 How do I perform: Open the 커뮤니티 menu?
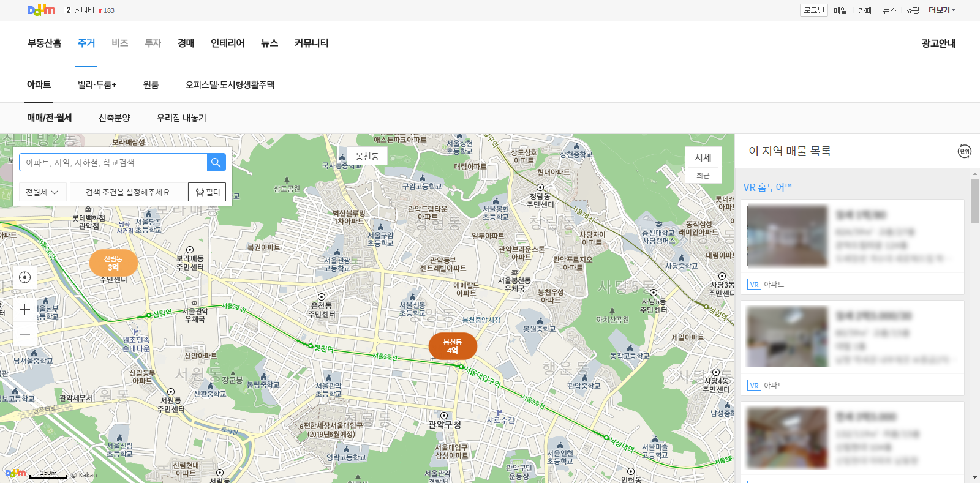click(311, 43)
